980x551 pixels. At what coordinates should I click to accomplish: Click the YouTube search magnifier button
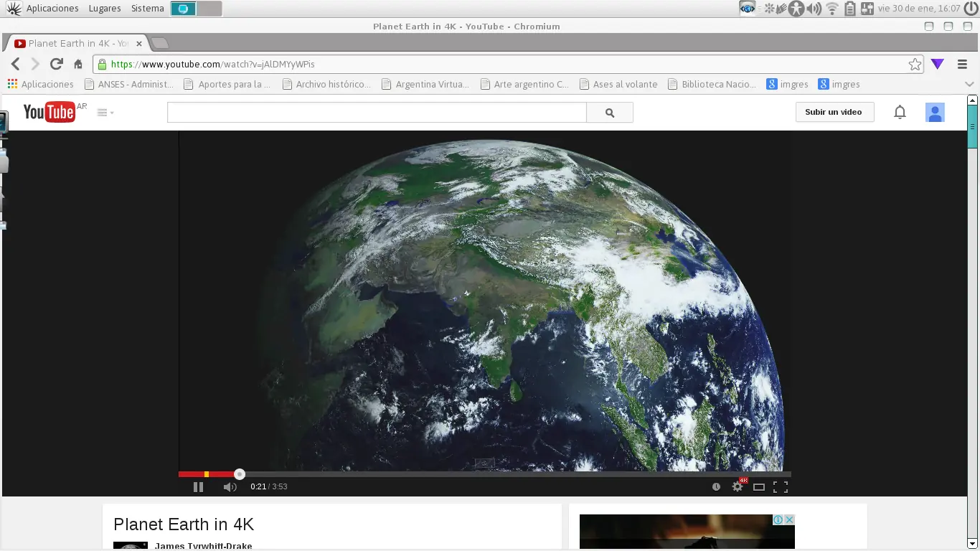click(610, 113)
